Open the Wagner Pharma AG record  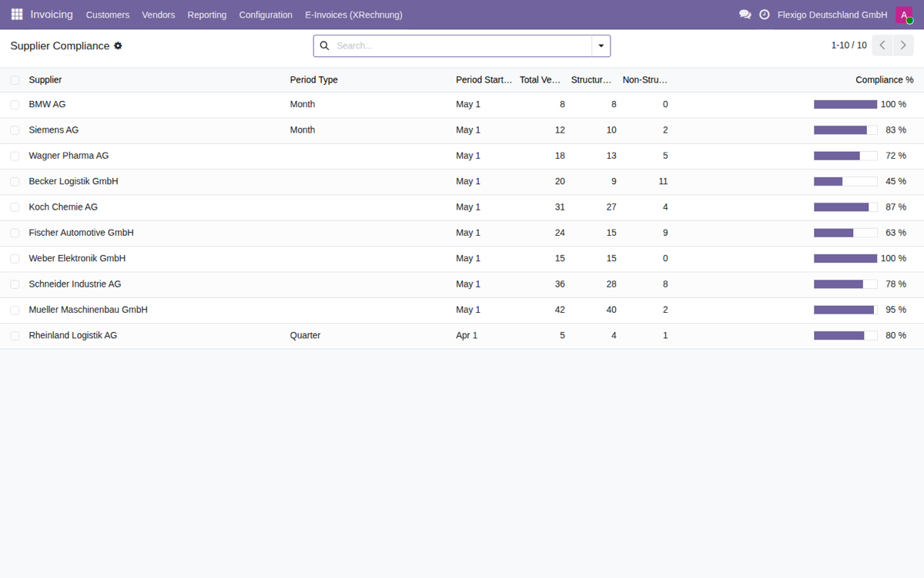[x=69, y=156]
